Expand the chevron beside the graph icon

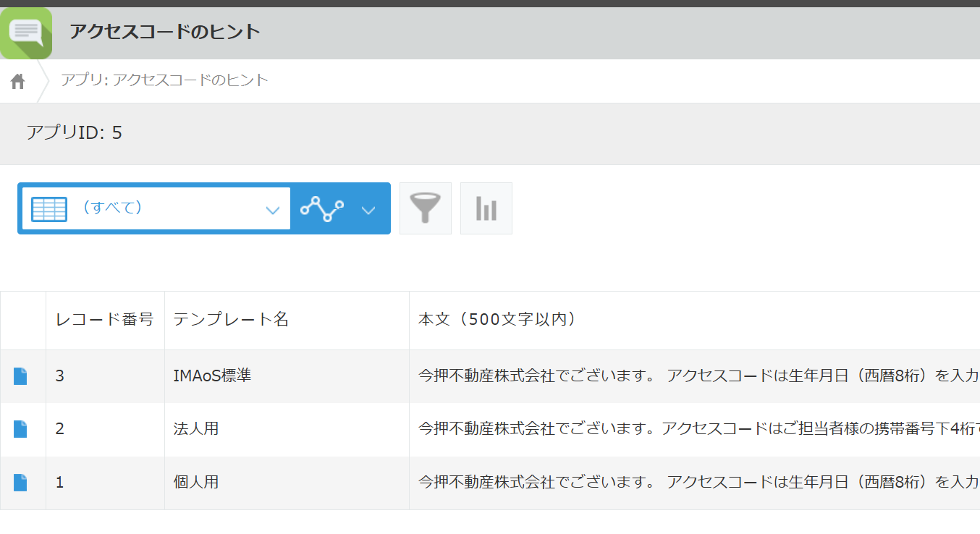tap(369, 208)
